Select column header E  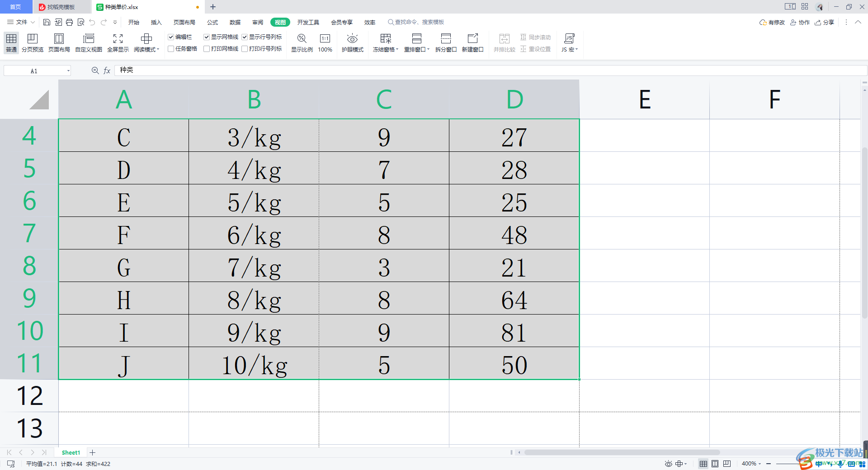645,99
